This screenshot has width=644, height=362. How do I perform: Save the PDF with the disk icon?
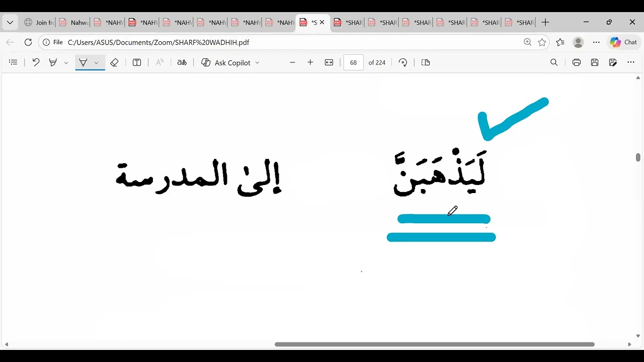(595, 62)
